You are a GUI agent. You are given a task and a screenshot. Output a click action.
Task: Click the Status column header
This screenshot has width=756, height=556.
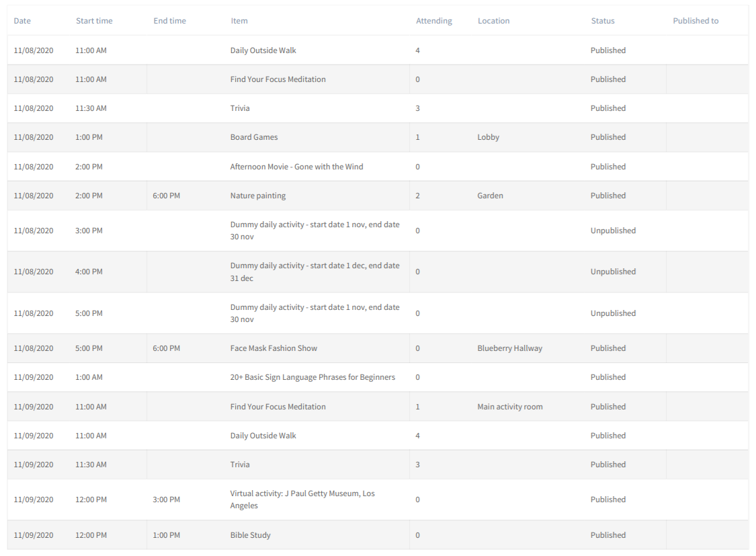pyautogui.click(x=602, y=21)
